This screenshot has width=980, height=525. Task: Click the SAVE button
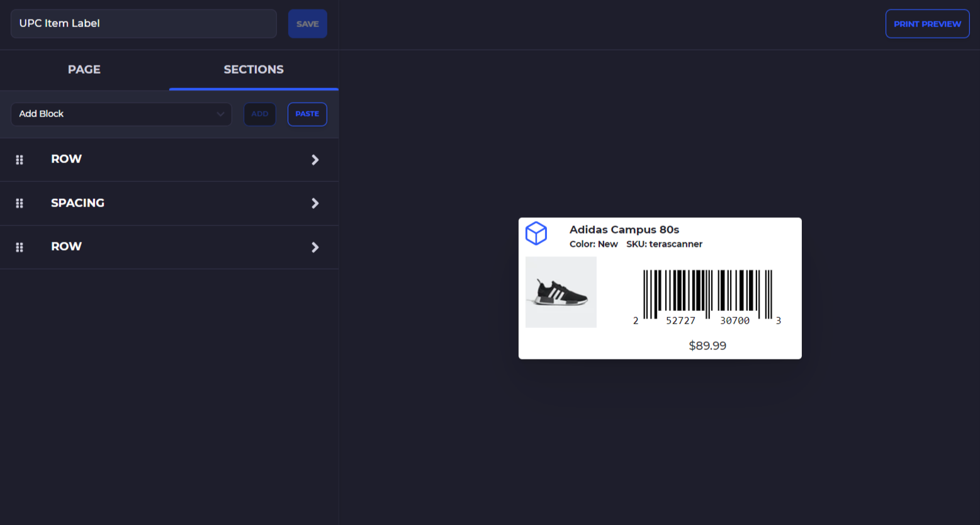308,24
